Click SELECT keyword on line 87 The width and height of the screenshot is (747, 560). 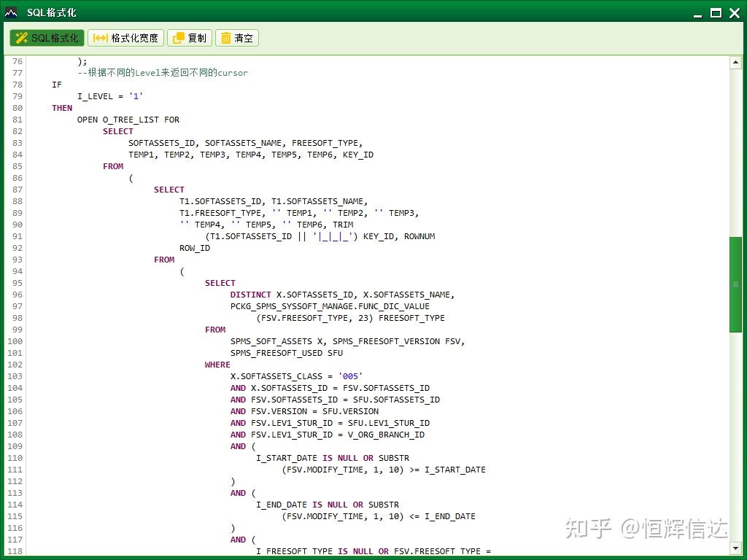pyautogui.click(x=169, y=190)
